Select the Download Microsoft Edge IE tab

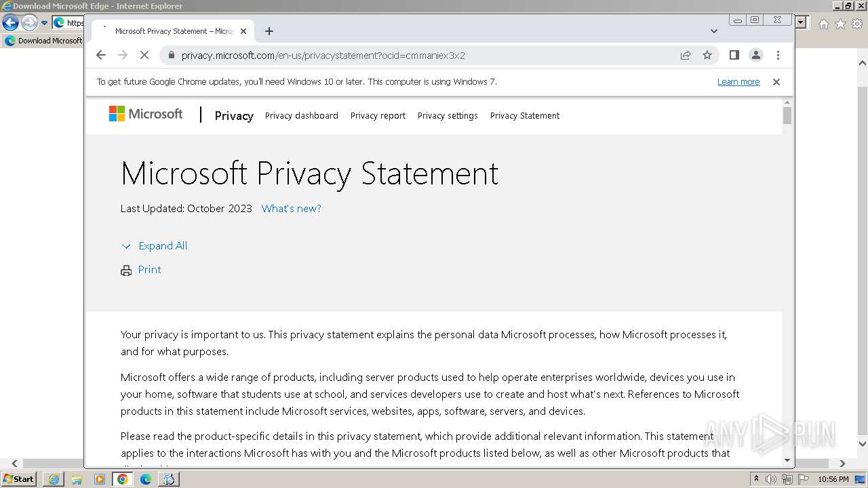point(43,41)
